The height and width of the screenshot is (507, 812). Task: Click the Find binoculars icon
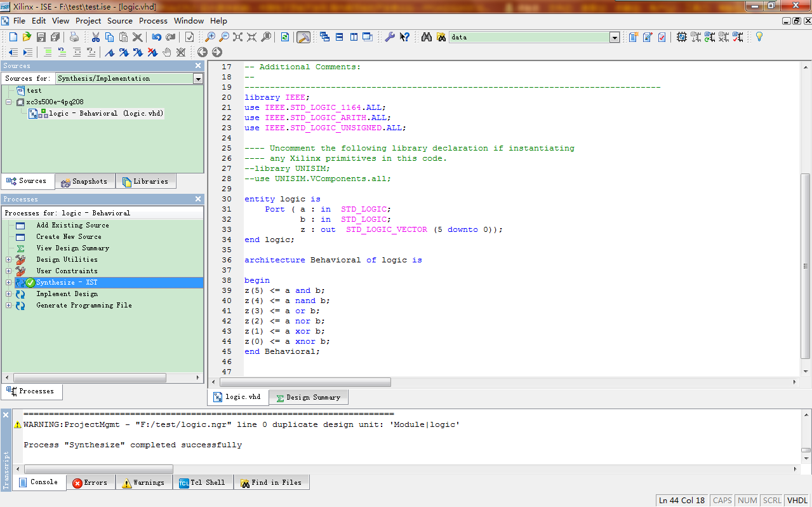point(427,37)
